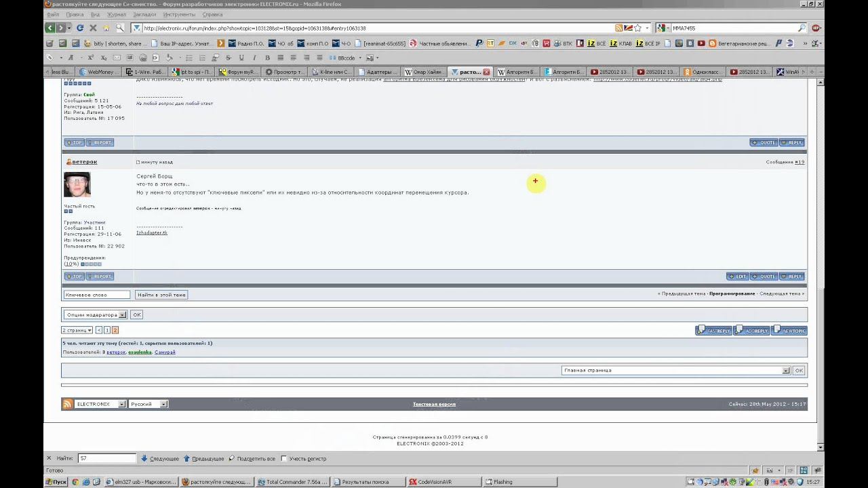The height and width of the screenshot is (488, 868).
Task: Switch to the 'Форум myR...' tab
Action: tap(239, 71)
